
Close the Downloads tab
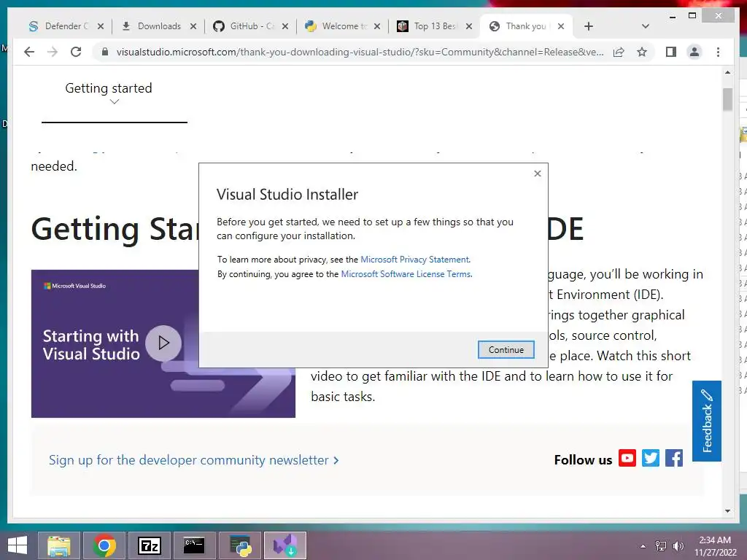[193, 27]
